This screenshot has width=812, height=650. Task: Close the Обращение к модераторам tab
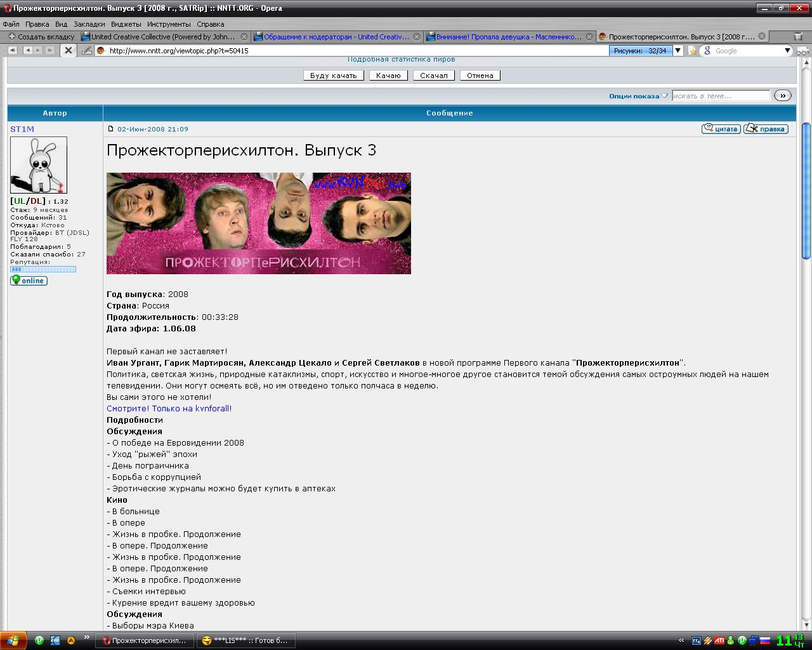(417, 37)
